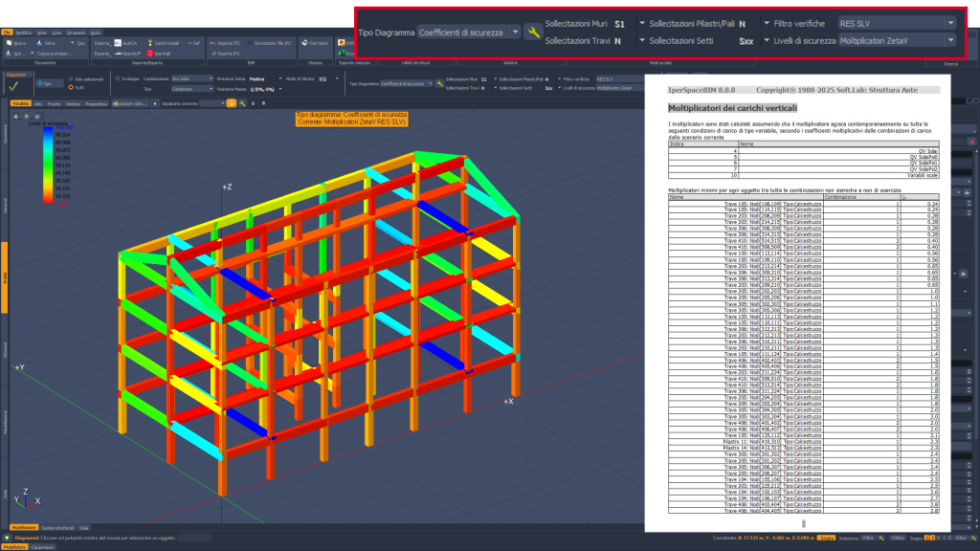Open the File menu

coord(7,33)
